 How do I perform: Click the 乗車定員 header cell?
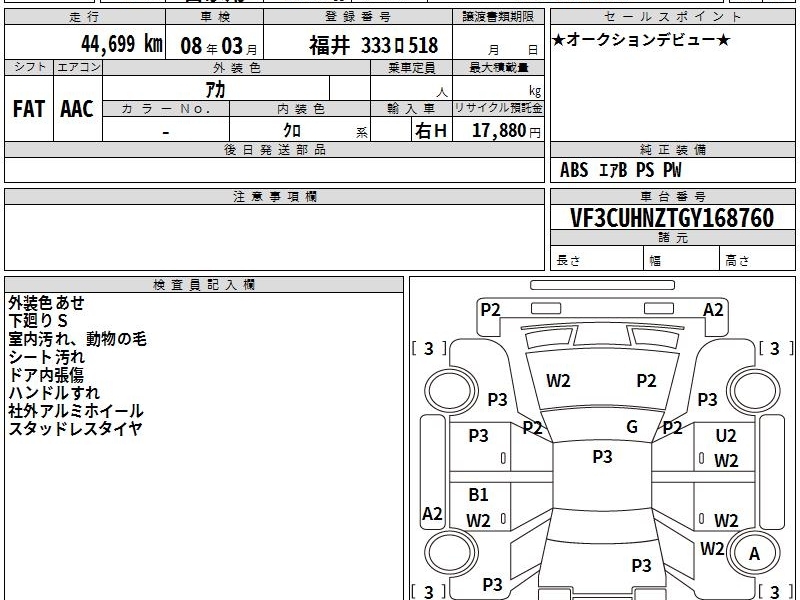tap(411, 67)
